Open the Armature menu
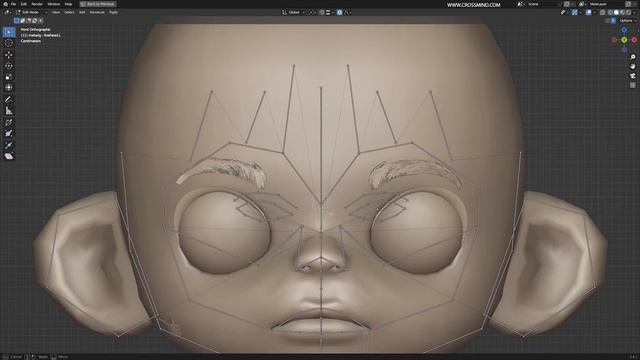 pos(97,13)
